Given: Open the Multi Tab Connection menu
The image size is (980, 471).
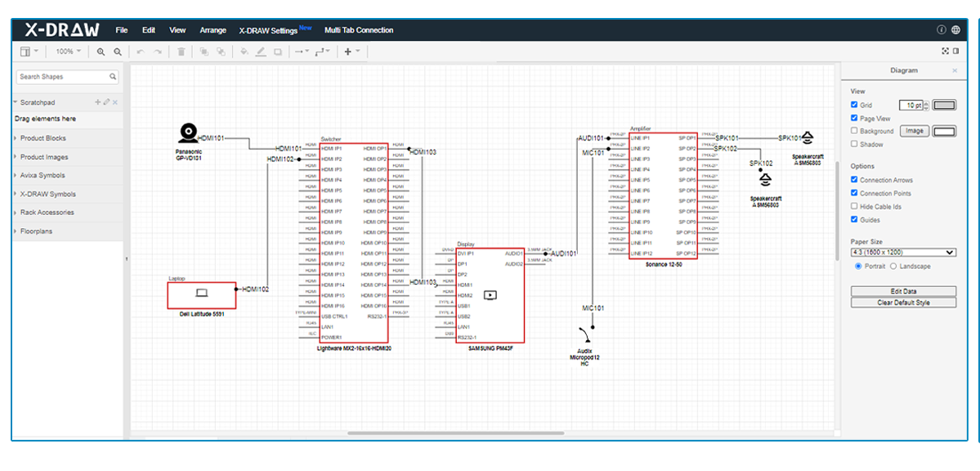Looking at the screenshot, I should (359, 30).
